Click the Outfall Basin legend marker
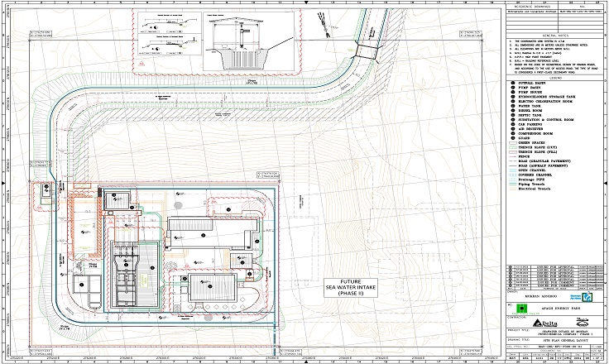609x364 pixels. pyautogui.click(x=512, y=82)
